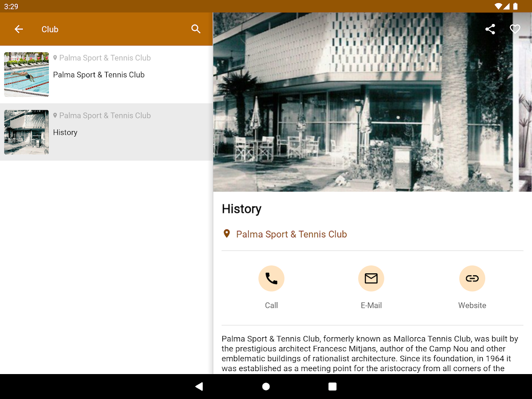Image resolution: width=532 pixels, height=399 pixels.
Task: Tap the gray location caption in History row
Action: 102,116
